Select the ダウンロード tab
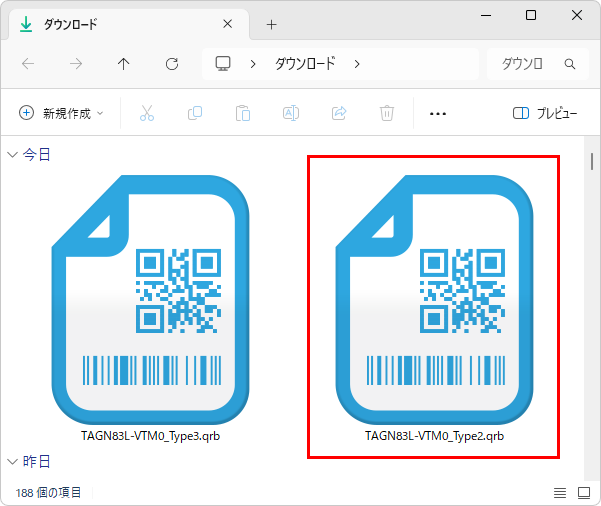601x506 pixels. 128,25
